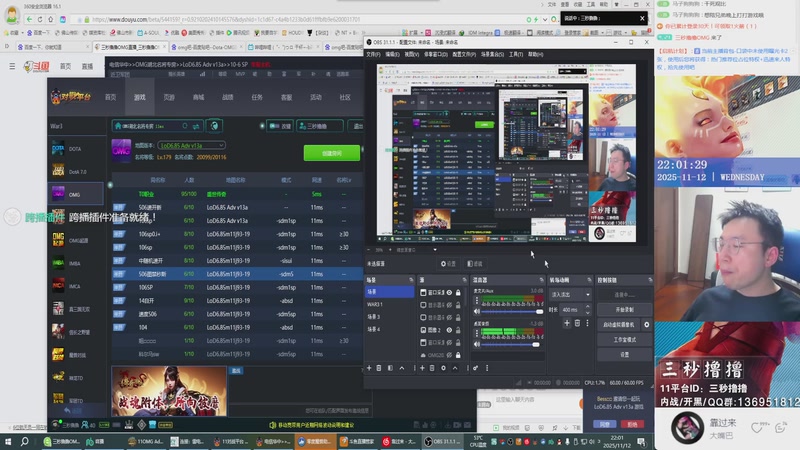Image resolution: width=800 pixels, height=450 pixels.
Task: Delete selected source with Sources trash icon
Action: pyautogui.click(x=432, y=368)
